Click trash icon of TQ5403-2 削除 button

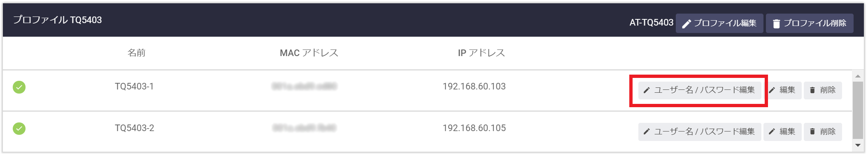point(812,132)
